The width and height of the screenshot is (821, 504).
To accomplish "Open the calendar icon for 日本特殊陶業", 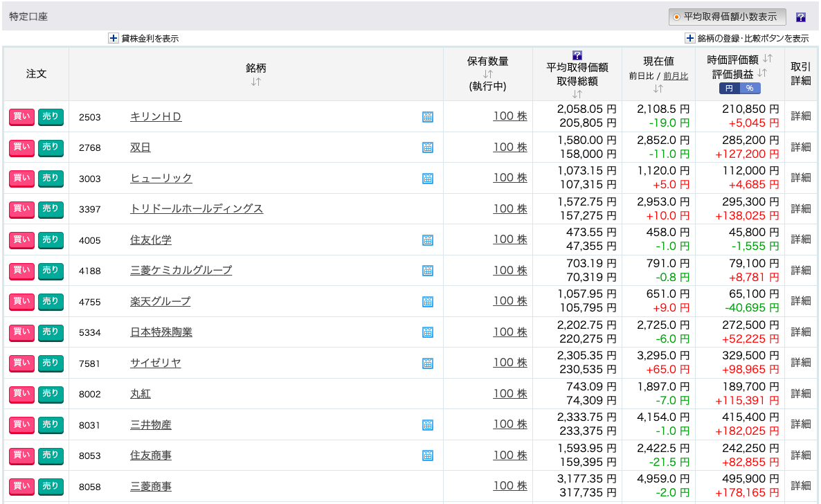I will 428,332.
